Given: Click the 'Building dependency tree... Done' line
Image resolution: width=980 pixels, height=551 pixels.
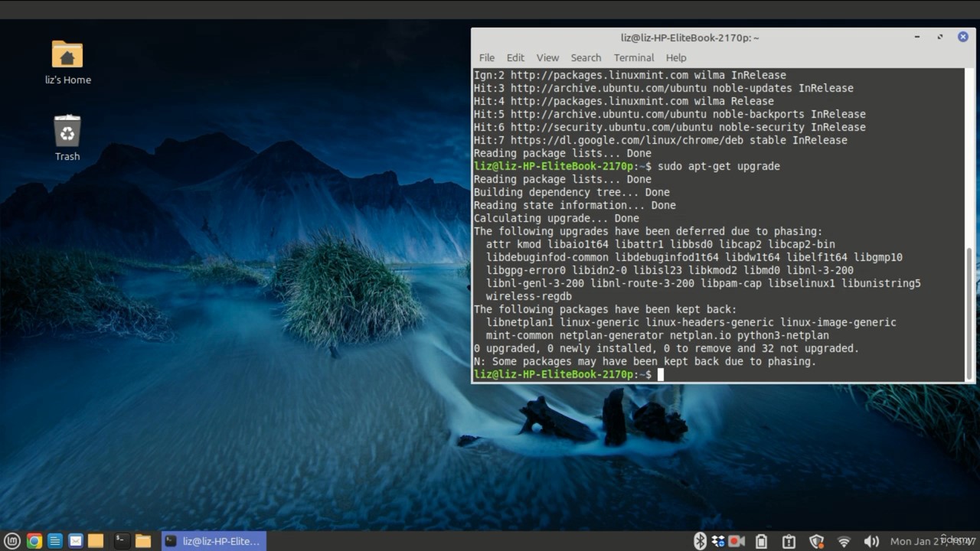Looking at the screenshot, I should [572, 192].
